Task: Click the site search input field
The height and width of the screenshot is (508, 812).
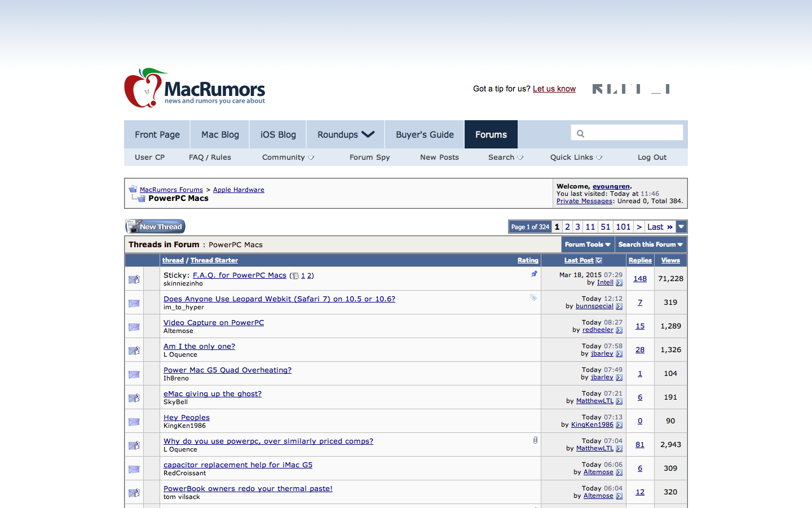Action: 627,133
